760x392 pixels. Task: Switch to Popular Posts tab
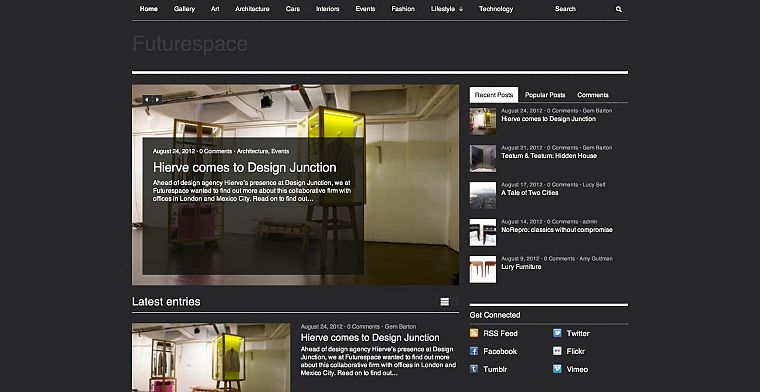(x=545, y=95)
